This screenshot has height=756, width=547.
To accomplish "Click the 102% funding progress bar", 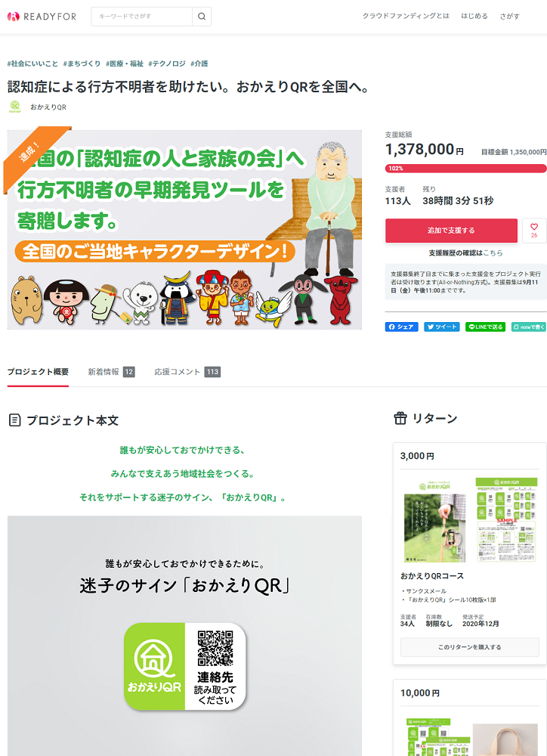I will [465, 169].
